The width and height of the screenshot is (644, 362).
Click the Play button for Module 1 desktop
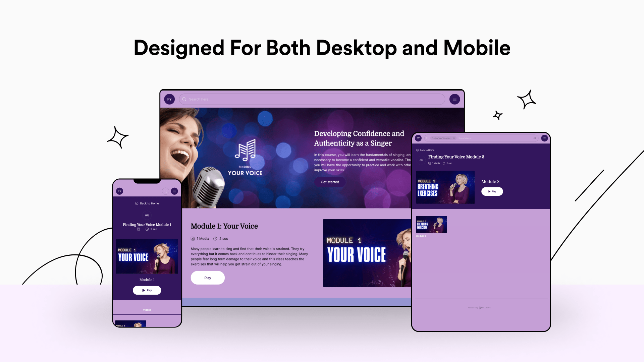tap(207, 277)
